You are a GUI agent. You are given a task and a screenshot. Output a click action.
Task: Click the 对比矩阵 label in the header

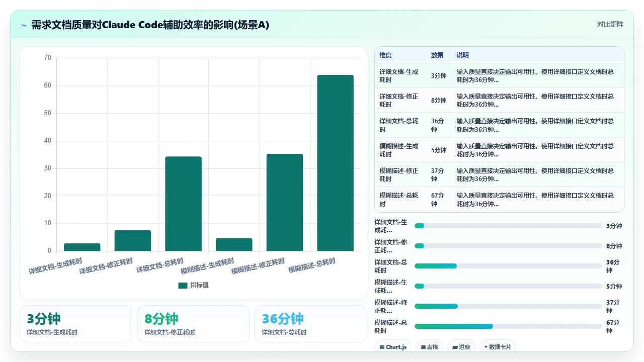click(x=610, y=25)
